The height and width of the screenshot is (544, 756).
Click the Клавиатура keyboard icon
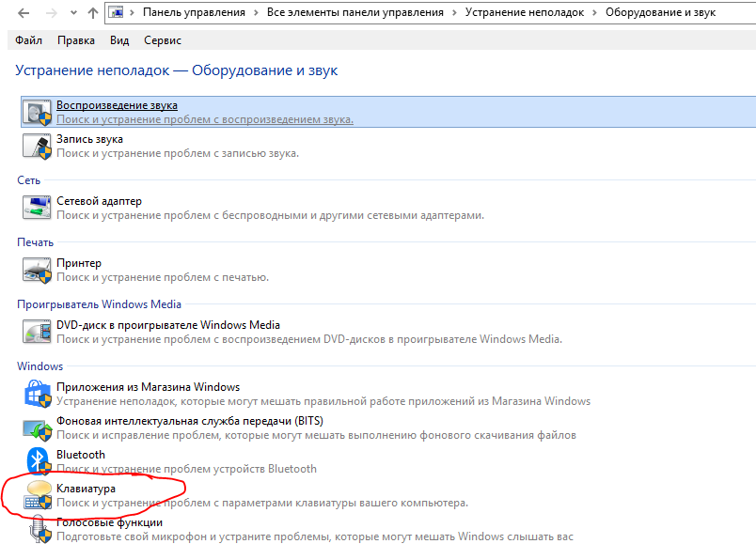click(38, 495)
